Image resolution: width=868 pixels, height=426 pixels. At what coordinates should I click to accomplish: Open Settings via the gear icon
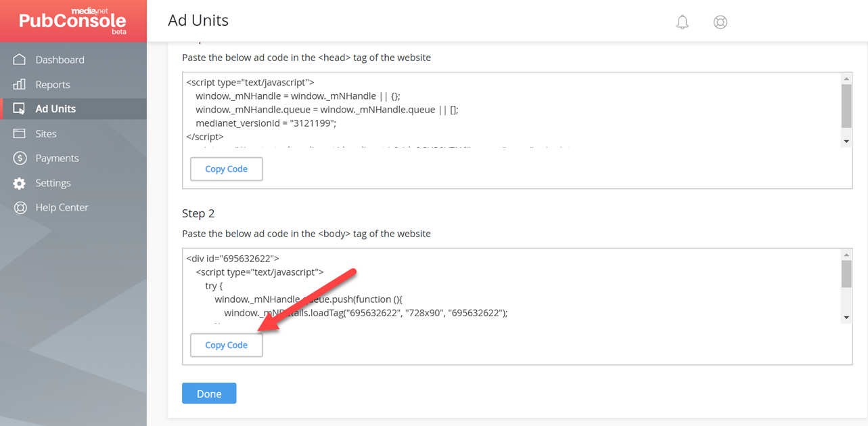[x=52, y=182]
